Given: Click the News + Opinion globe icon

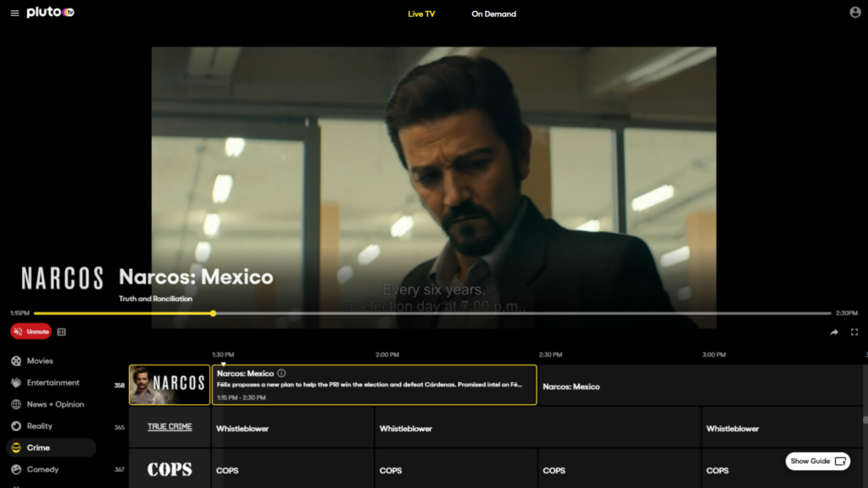Looking at the screenshot, I should (16, 404).
